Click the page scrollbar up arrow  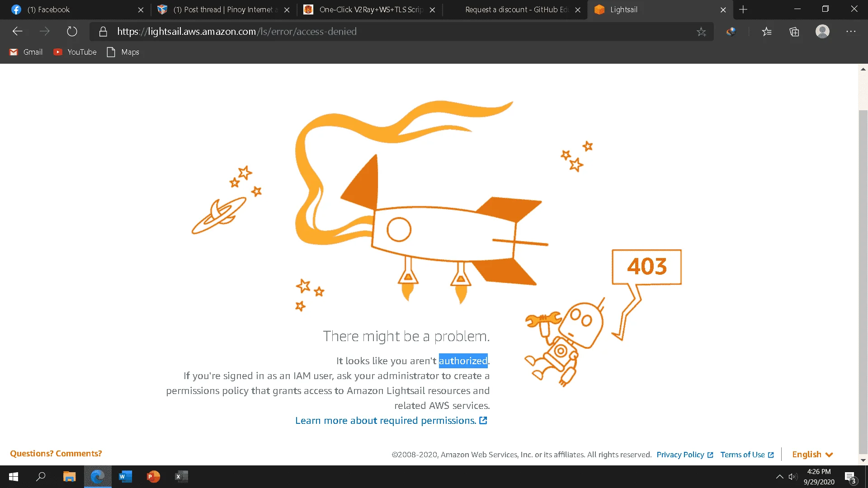(863, 69)
